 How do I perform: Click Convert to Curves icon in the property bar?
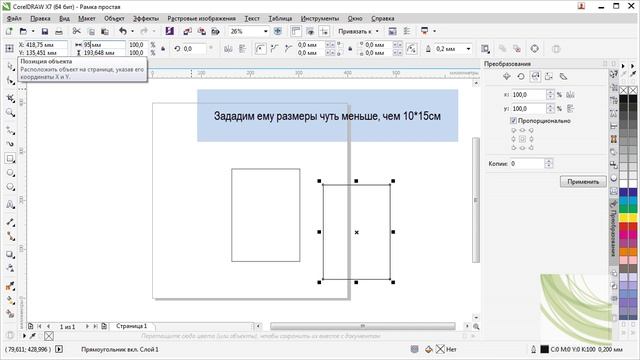(x=535, y=49)
